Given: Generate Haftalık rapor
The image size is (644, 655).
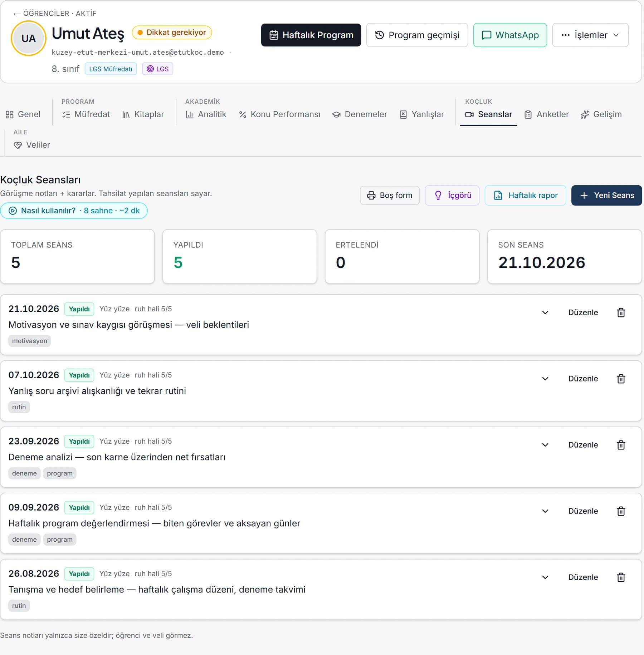Looking at the screenshot, I should coord(525,195).
